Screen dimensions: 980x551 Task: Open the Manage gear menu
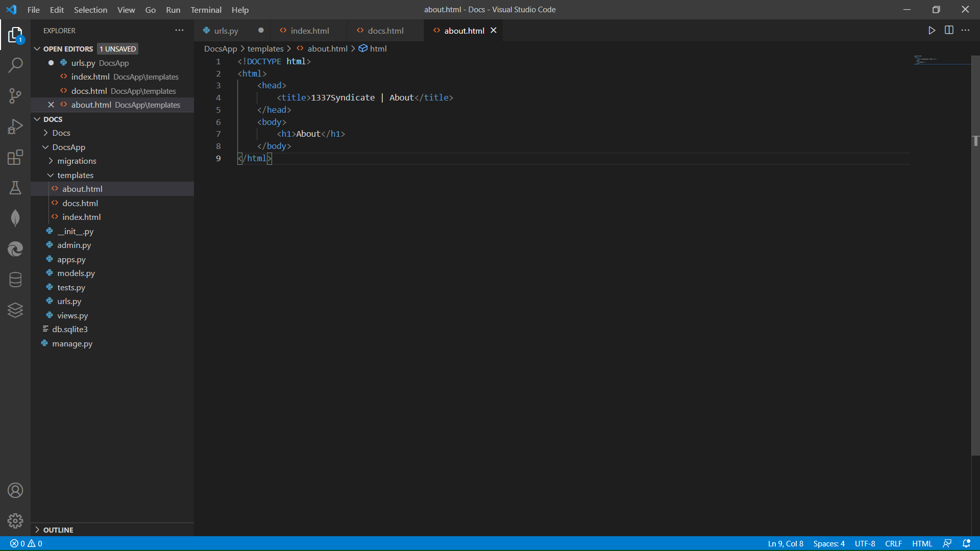point(15,520)
